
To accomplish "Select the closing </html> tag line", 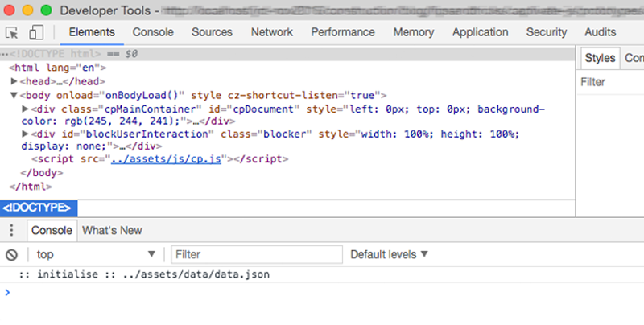I will [x=31, y=187].
